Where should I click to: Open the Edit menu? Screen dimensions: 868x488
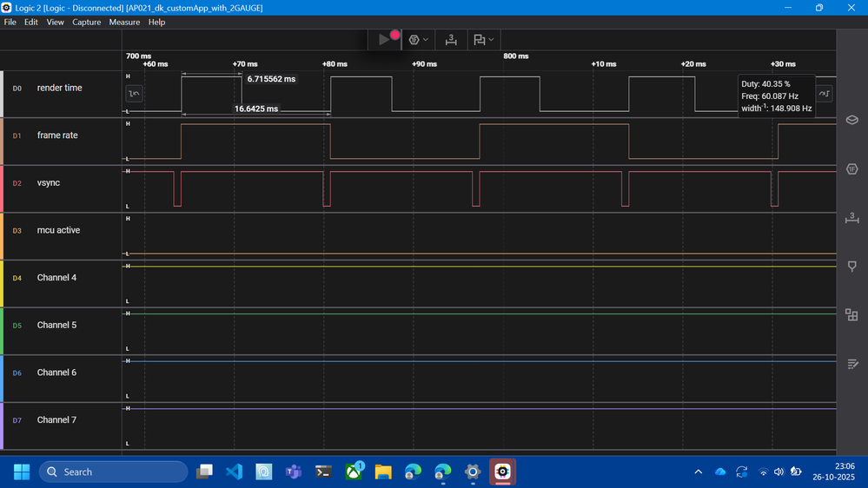point(31,22)
